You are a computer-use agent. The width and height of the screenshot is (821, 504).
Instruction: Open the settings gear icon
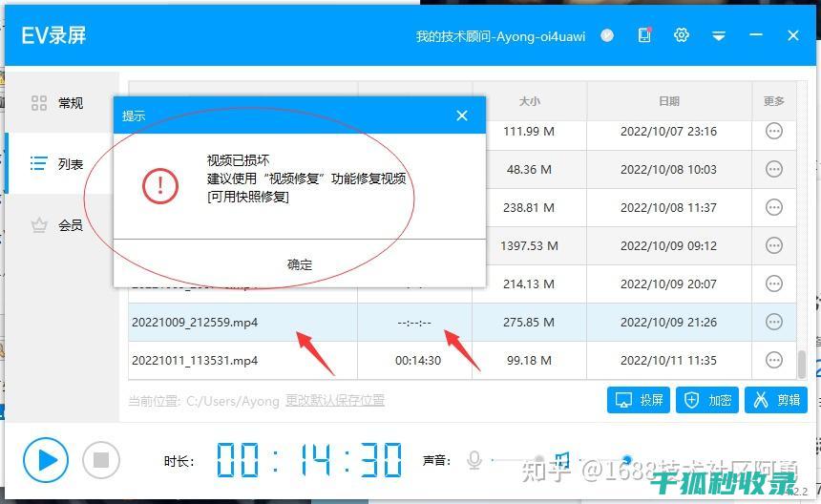[682, 35]
